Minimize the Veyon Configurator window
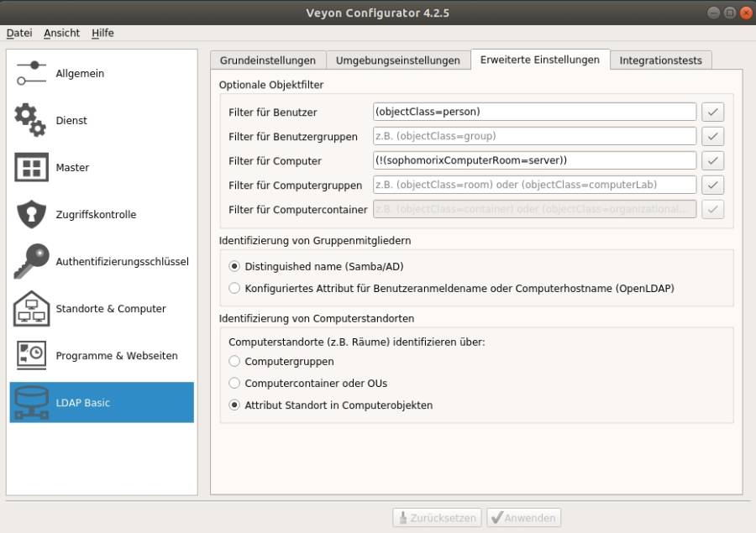 [x=714, y=13]
